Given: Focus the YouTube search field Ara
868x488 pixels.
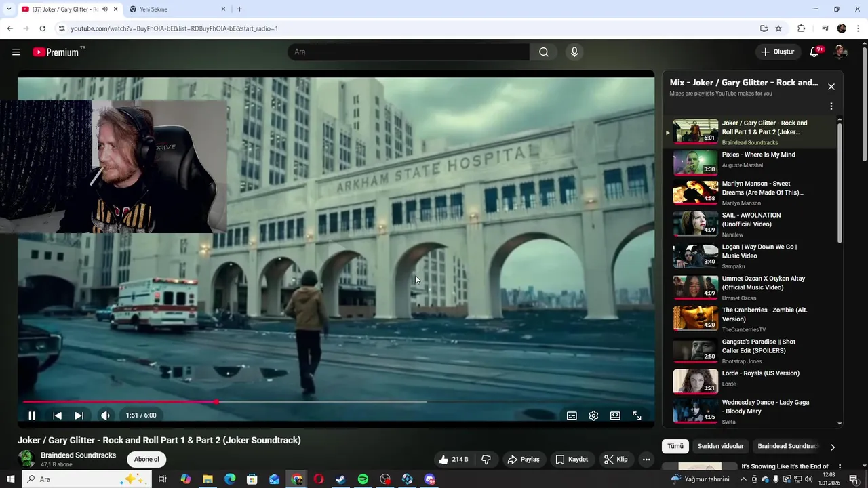Looking at the screenshot, I should [x=408, y=52].
